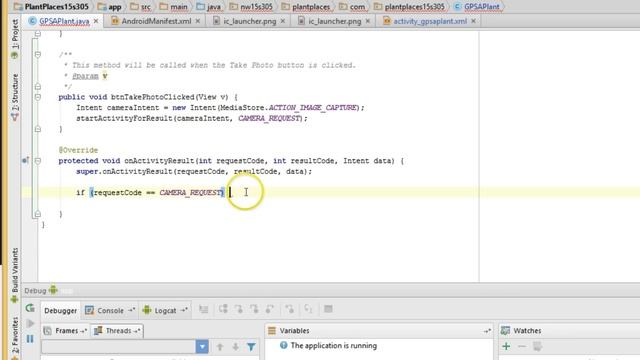Open the Build Variants tool window
This screenshot has width=640, height=360.
pyautogui.click(x=15, y=275)
